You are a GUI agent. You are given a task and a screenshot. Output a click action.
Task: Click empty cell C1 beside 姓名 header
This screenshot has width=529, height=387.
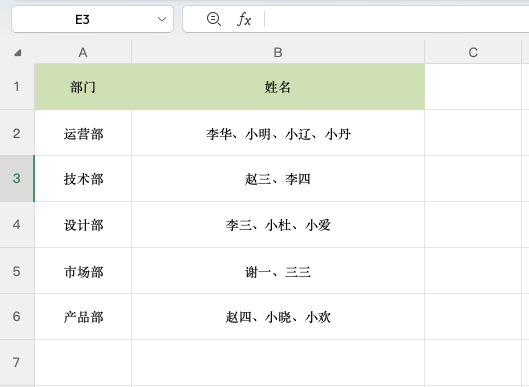pyautogui.click(x=473, y=87)
